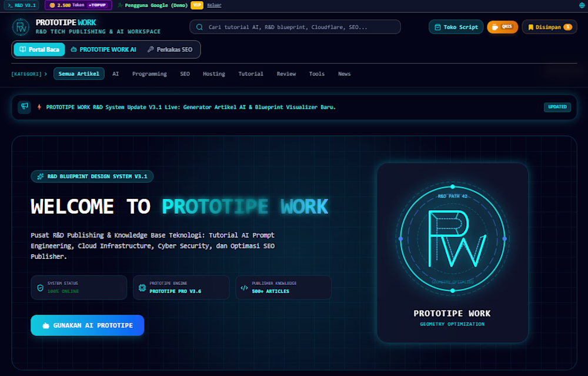The width and height of the screenshot is (588, 376).
Task: Click the GUNAKAN AI PROTOTIPE button
Action: click(x=88, y=325)
